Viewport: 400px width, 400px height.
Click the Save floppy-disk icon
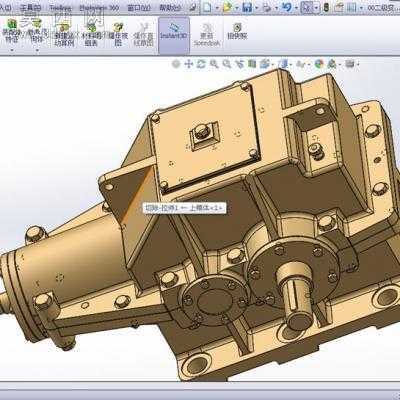pos(247,7)
